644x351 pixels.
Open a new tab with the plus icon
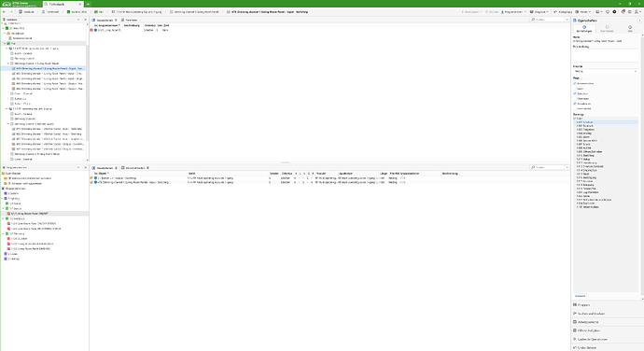88,4
